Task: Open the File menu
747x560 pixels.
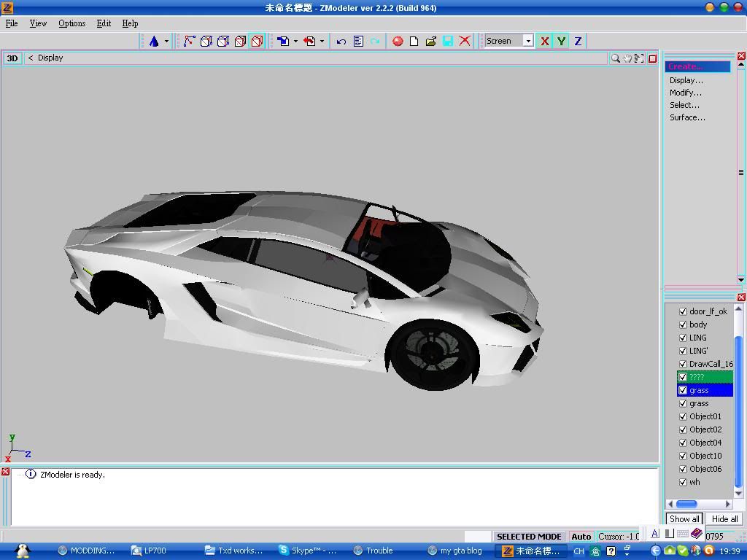Action: tap(12, 23)
